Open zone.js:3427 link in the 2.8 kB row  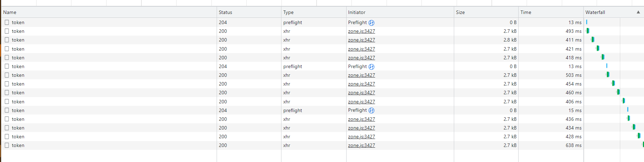(362, 40)
